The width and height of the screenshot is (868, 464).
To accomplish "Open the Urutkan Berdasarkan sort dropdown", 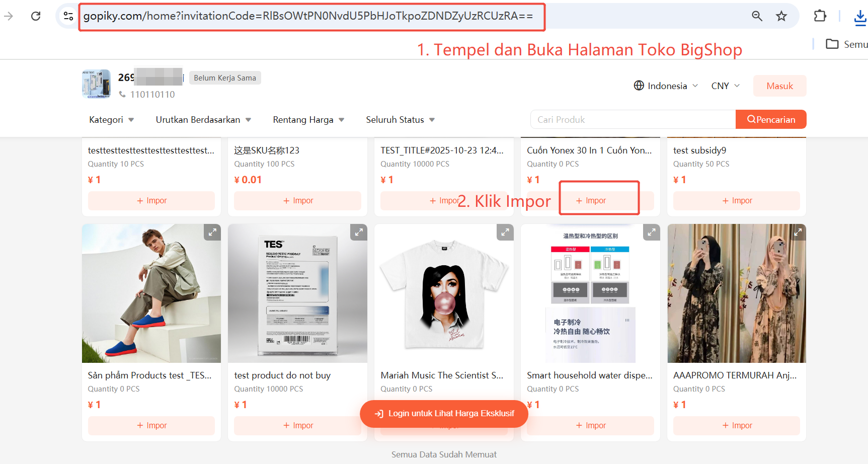I will [x=203, y=120].
